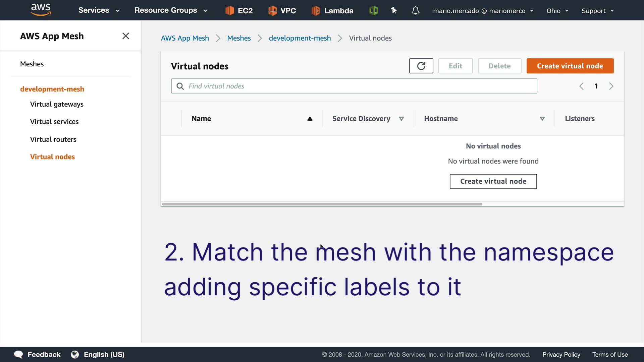
Task: Click the pin shortcuts icon
Action: point(394,11)
